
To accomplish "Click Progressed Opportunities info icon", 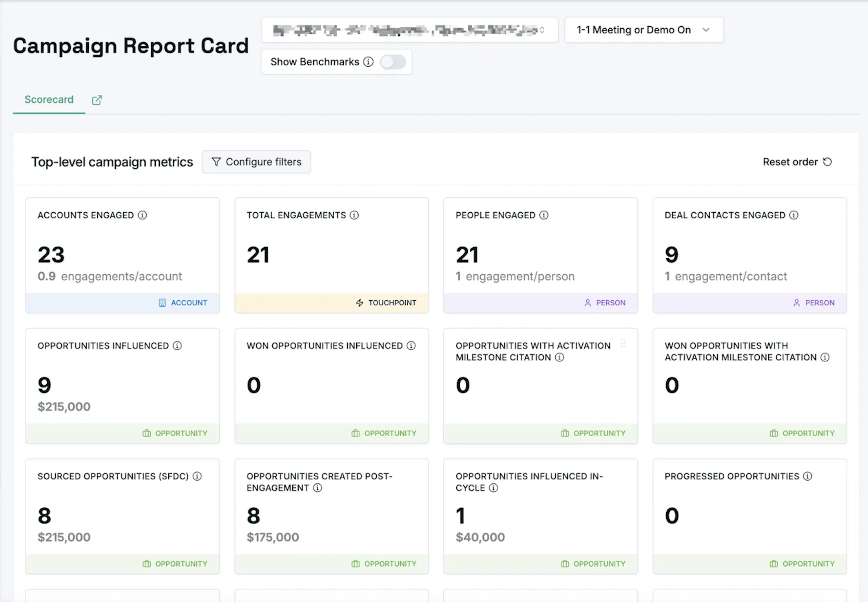I will coord(808,476).
